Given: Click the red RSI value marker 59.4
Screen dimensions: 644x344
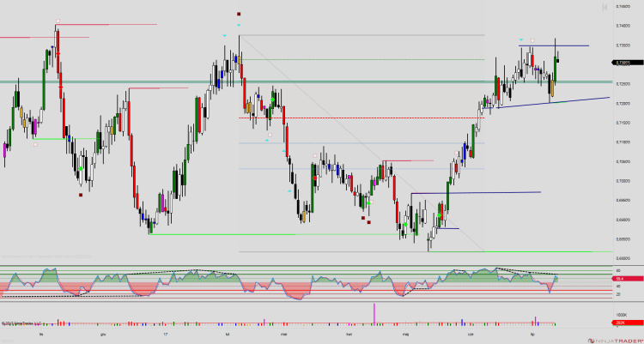Looking at the screenshot, I should [x=628, y=279].
